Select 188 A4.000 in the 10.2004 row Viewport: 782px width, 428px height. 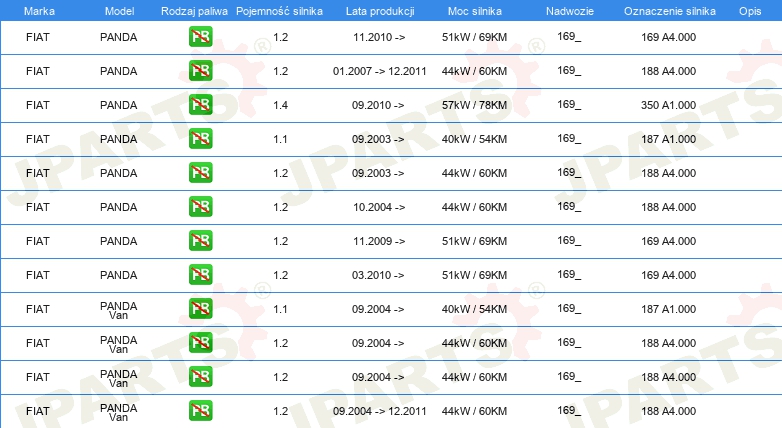[668, 207]
